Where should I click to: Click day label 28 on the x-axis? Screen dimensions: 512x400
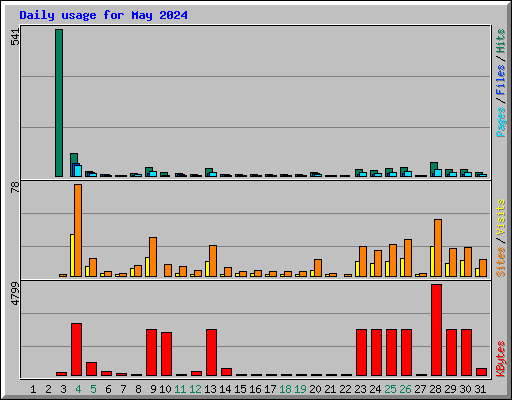(x=435, y=389)
